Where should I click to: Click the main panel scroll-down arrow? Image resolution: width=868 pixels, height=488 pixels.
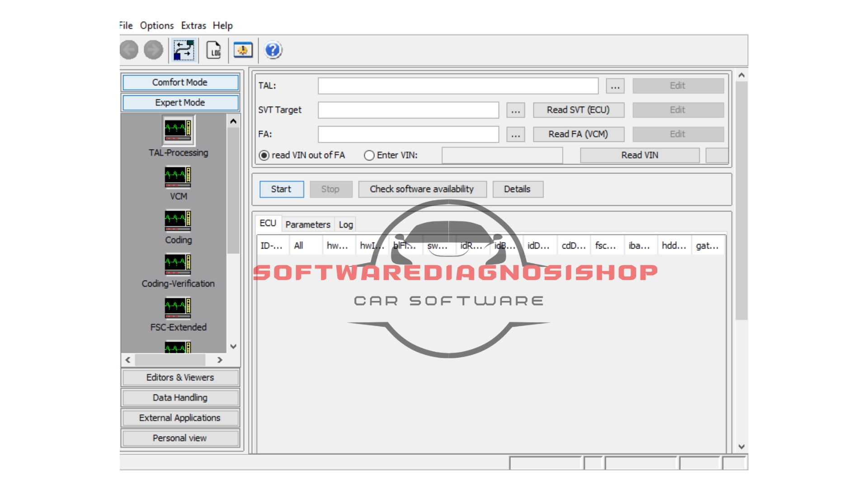741,447
